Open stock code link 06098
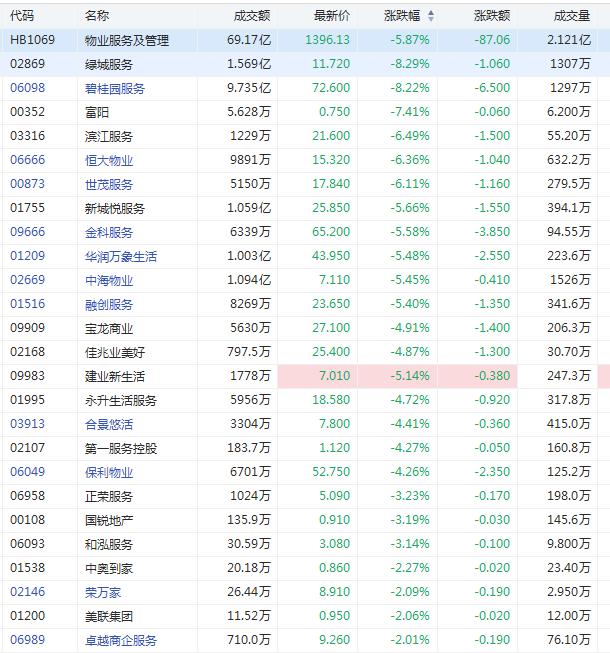Image resolution: width=610 pixels, height=653 pixels. [27, 88]
